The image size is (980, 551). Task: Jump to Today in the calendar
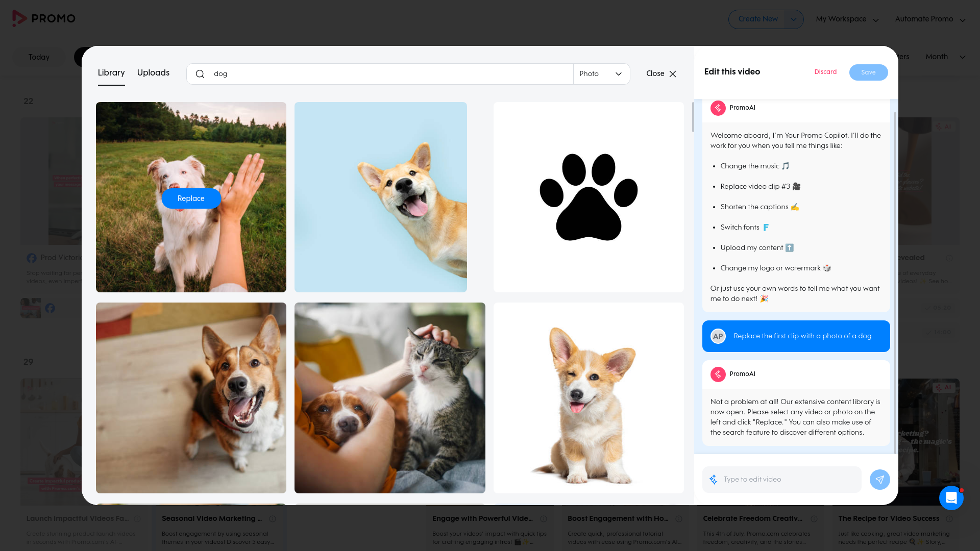click(x=39, y=57)
